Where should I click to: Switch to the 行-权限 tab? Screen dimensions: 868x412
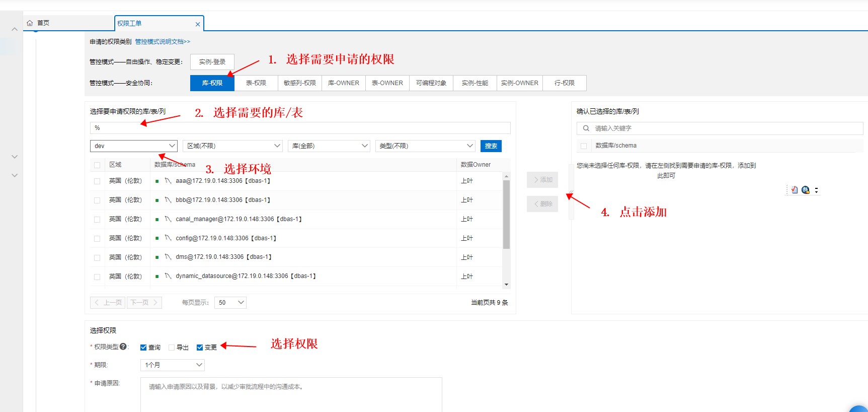(x=565, y=83)
